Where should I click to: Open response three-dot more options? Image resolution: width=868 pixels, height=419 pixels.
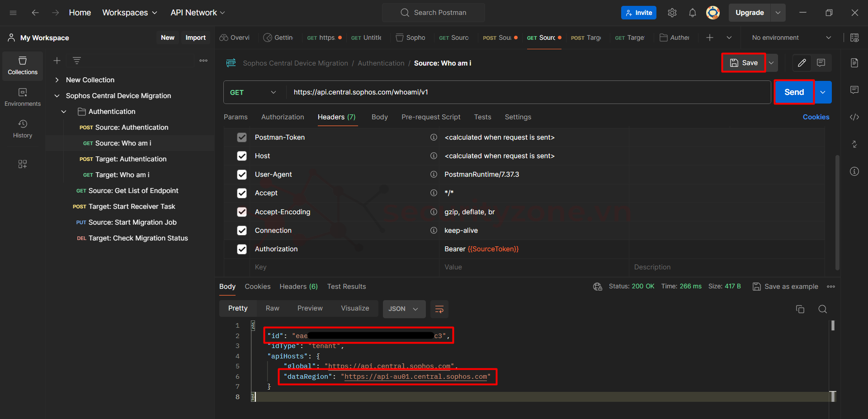coord(831,287)
